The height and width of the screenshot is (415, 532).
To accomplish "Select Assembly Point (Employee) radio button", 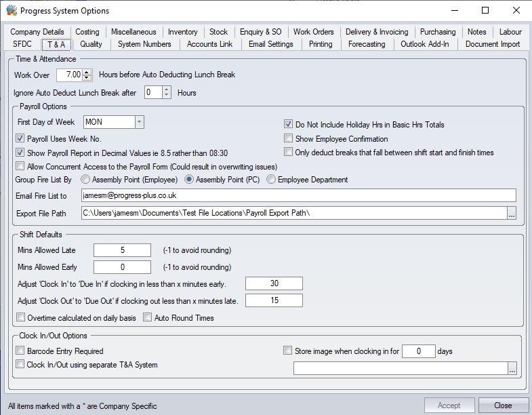I will [85, 180].
